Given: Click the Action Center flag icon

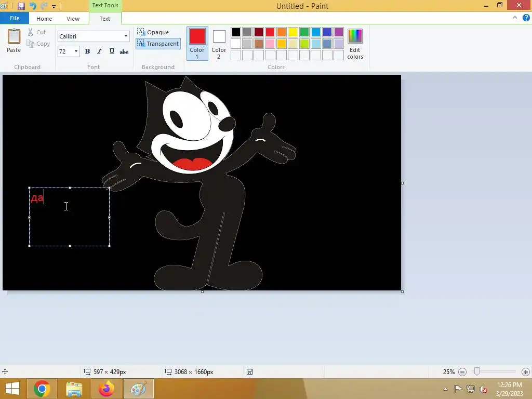Looking at the screenshot, I should click(458, 389).
